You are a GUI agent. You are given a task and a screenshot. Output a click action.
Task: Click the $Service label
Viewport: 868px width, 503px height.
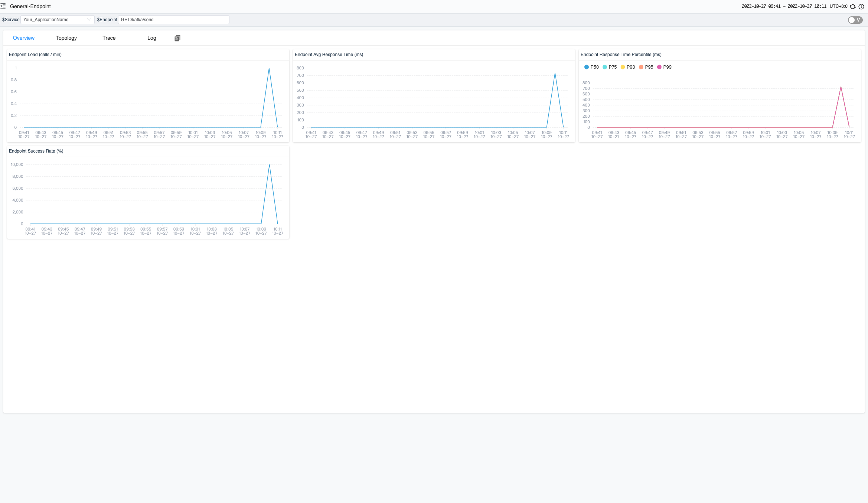[x=11, y=20]
